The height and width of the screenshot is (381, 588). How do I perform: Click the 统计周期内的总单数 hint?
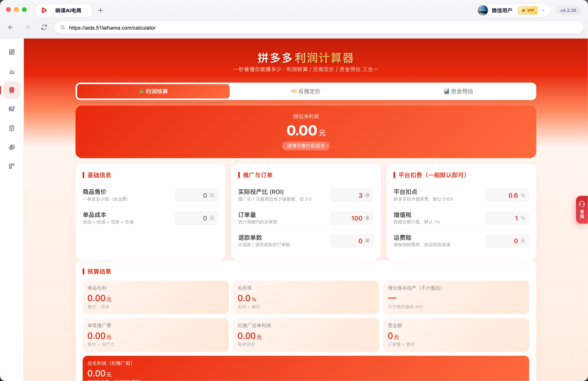(x=258, y=222)
